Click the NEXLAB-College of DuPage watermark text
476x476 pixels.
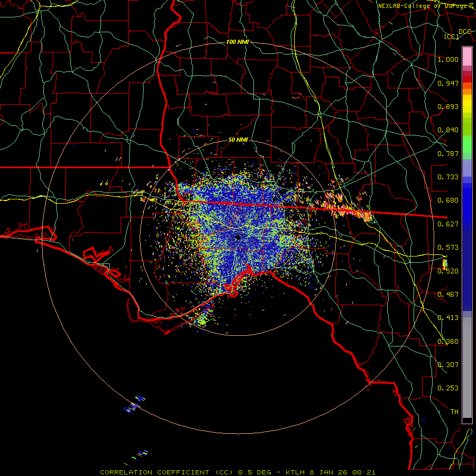coord(426,6)
